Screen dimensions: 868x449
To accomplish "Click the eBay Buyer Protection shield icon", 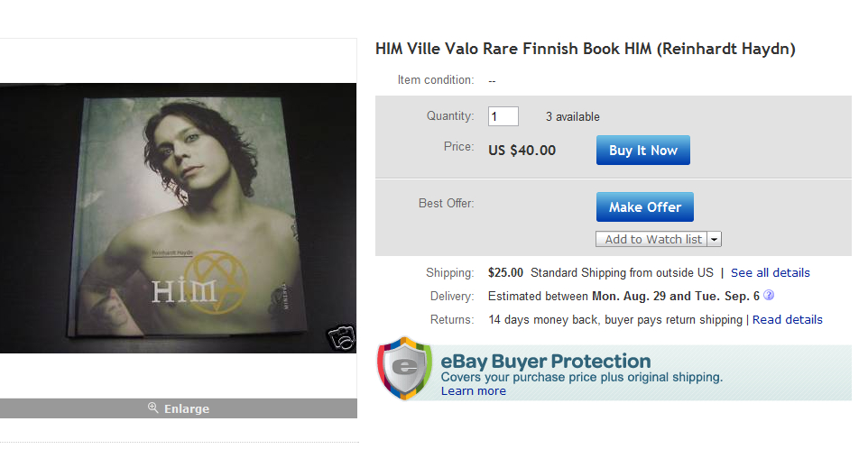I will coord(404,368).
